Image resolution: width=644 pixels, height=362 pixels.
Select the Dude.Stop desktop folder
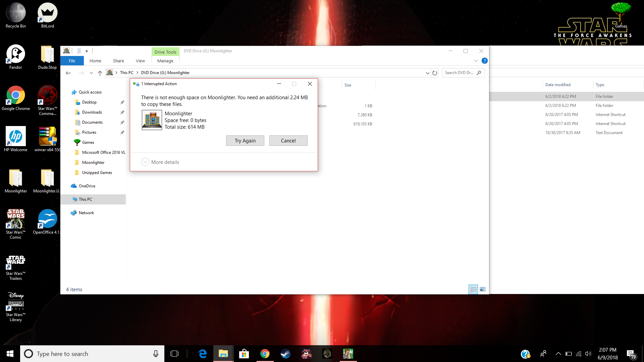[47, 57]
